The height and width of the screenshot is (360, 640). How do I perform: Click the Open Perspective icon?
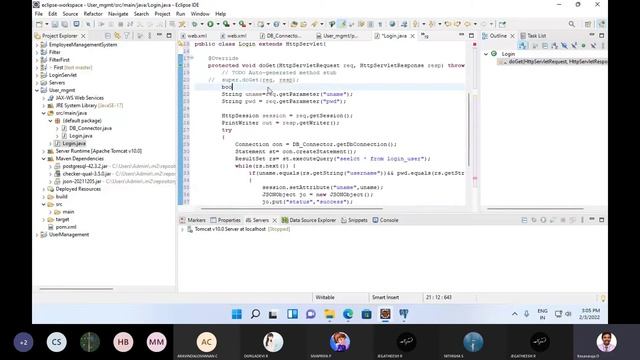tap(588, 24)
